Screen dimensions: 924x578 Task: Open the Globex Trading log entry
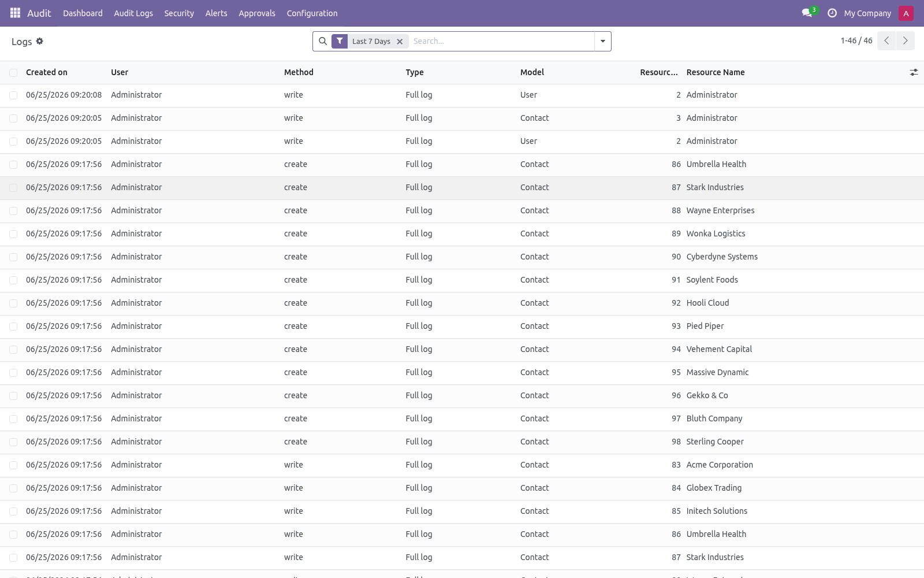pyautogui.click(x=462, y=488)
